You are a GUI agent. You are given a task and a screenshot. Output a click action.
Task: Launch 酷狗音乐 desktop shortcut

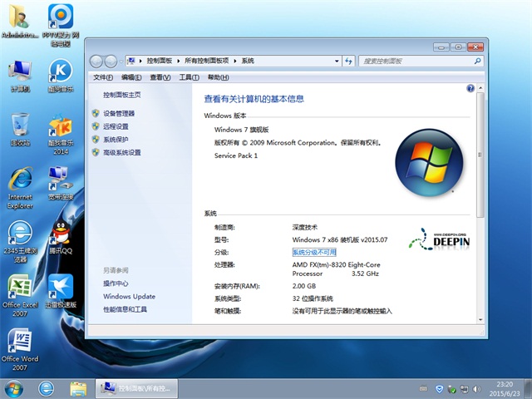pyautogui.click(x=61, y=76)
